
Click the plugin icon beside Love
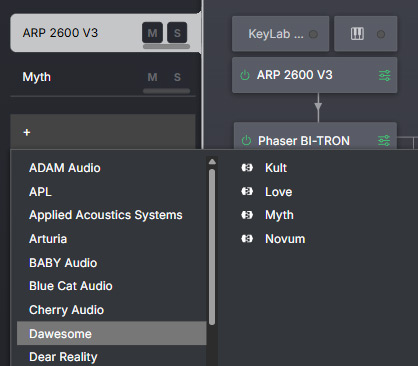pos(247,191)
